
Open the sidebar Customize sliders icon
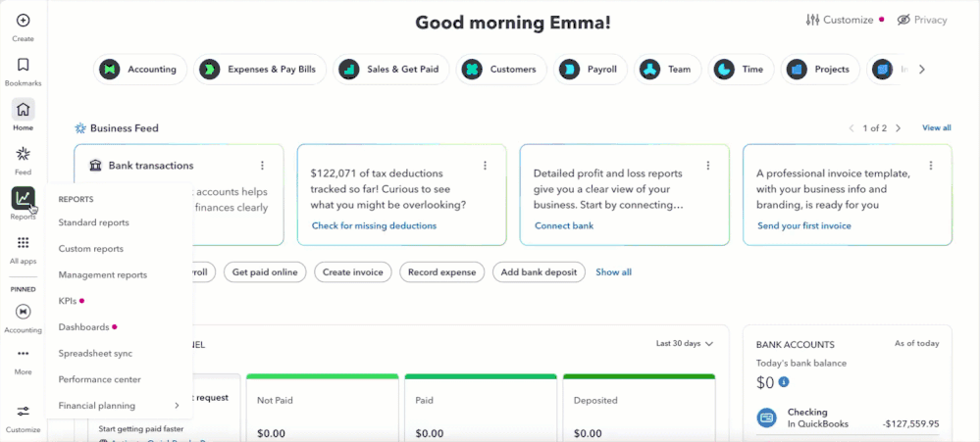tap(23, 412)
